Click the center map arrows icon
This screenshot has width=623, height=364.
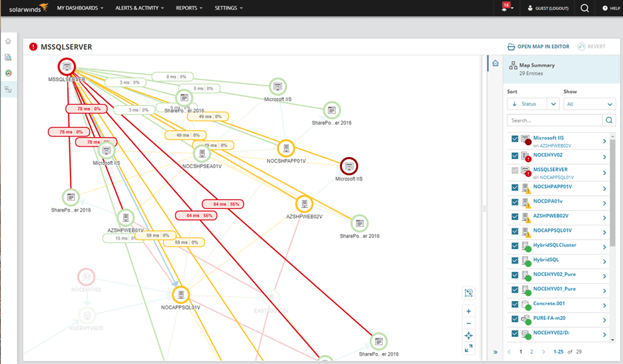[x=469, y=336]
